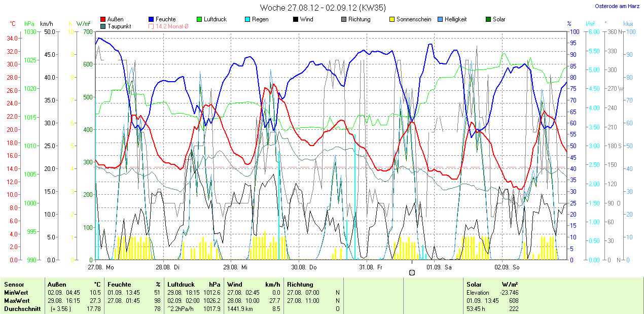This screenshot has width=644, height=314.
Task: Toggle the 14.2 Monat-Ø outline box
Action: tap(152, 26)
